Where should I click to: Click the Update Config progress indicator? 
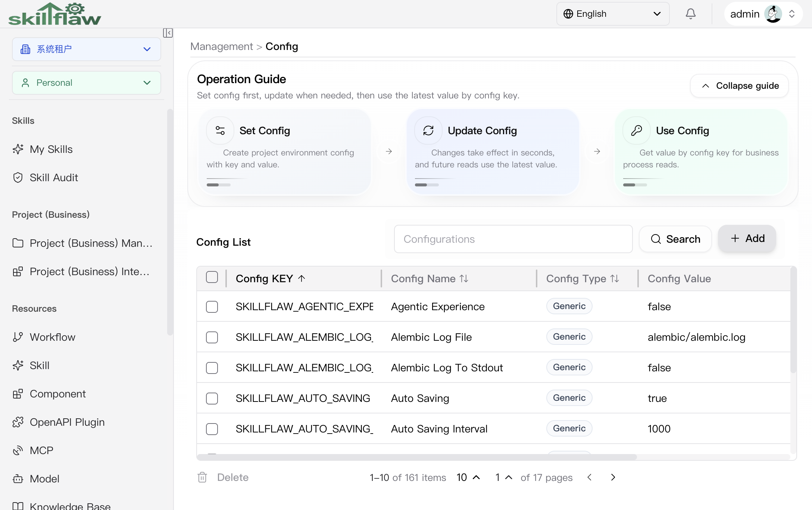427,185
